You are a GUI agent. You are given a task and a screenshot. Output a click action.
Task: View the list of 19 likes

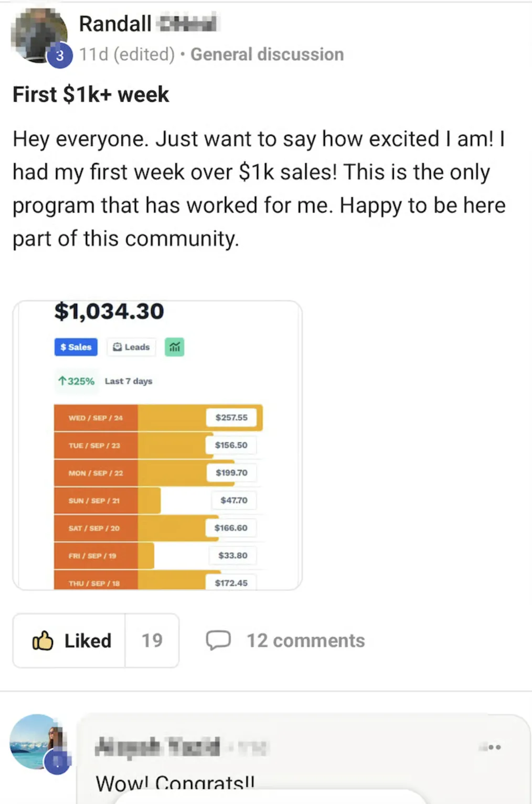152,640
